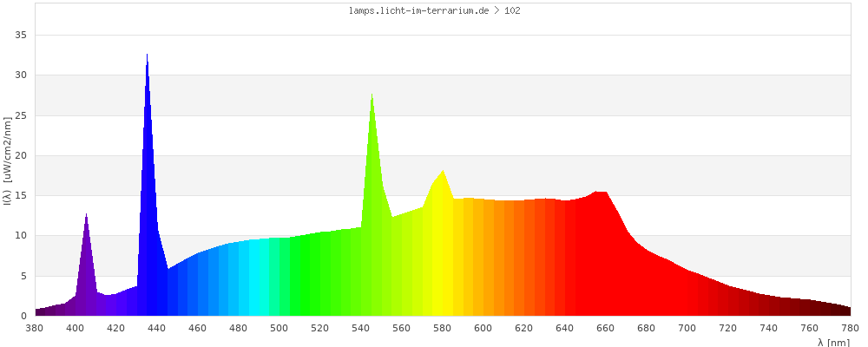
Task: Click the y-axis tick label 10
Action: tap(21, 236)
